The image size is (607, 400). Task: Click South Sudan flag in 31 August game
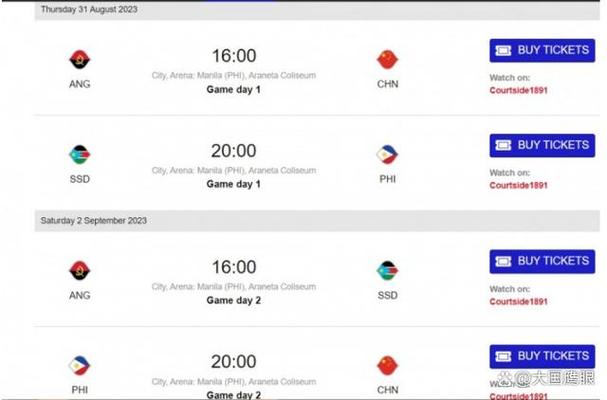click(x=79, y=155)
